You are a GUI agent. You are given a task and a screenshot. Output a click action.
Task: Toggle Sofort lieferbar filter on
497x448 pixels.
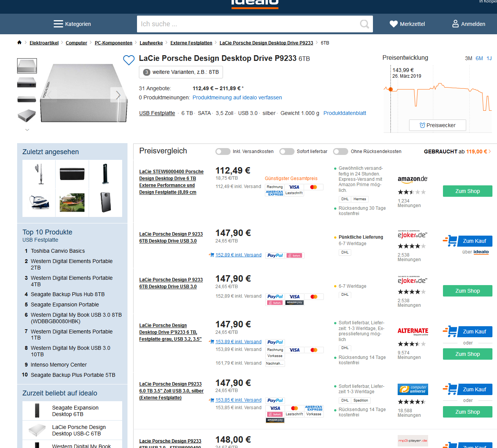287,151
